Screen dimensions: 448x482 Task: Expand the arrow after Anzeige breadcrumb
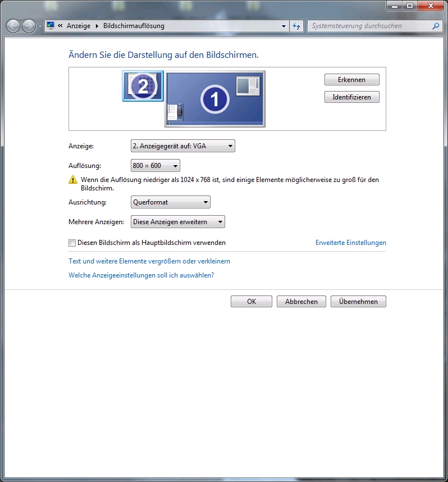(x=97, y=26)
